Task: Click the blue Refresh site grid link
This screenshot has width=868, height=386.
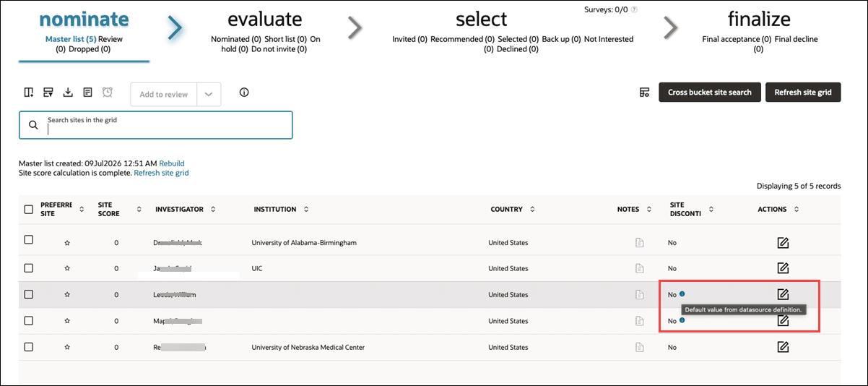Action: coord(162,173)
